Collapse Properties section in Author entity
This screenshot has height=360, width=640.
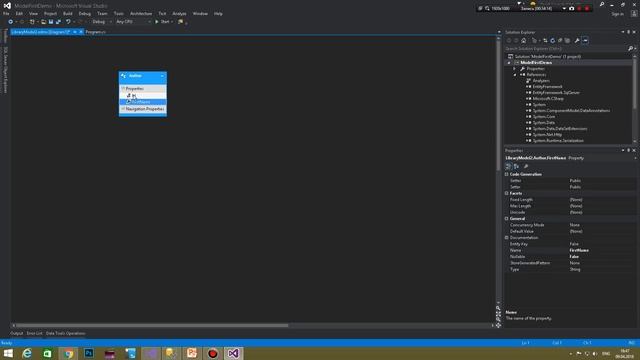123,89
